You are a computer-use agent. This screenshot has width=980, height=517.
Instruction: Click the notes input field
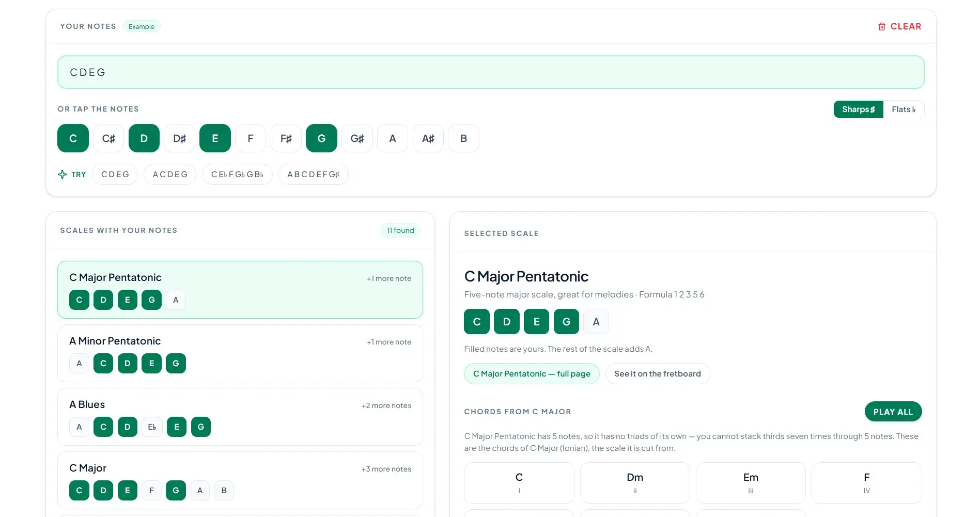[491, 72]
